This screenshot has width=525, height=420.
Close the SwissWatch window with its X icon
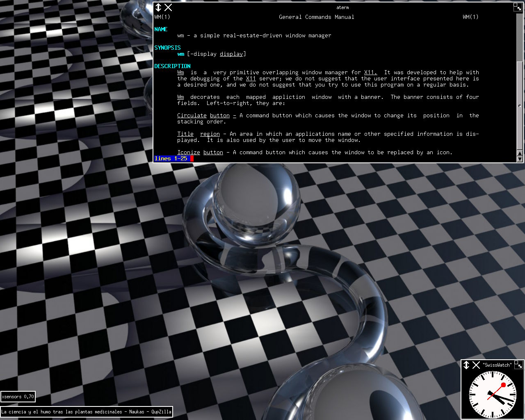click(x=476, y=365)
